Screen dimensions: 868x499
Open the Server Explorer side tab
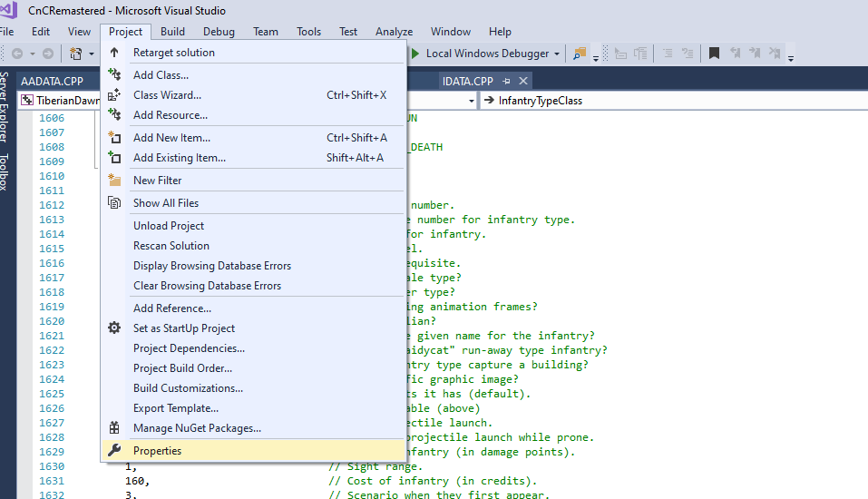(x=4, y=107)
